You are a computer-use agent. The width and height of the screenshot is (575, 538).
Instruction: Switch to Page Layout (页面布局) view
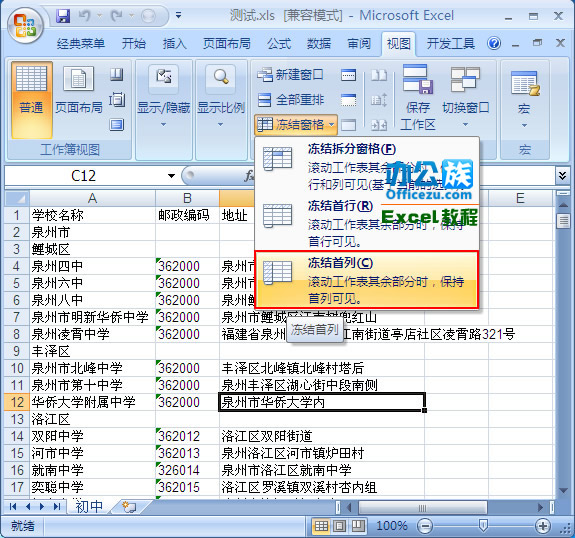coord(78,91)
